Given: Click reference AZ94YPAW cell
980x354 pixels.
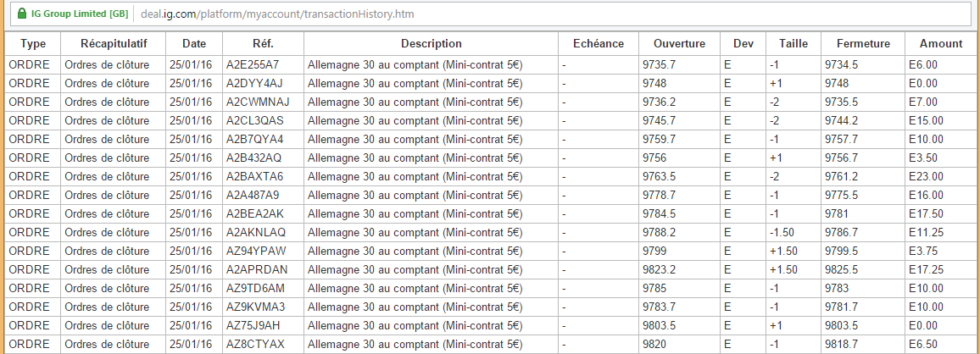Looking at the screenshot, I should click(255, 251).
